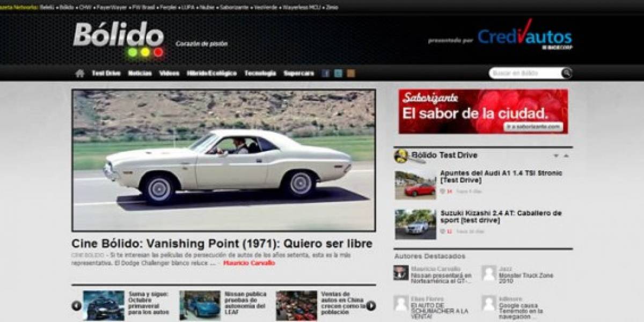Click the LUPA network link
The height and width of the screenshot is (322, 644).
point(189,8)
